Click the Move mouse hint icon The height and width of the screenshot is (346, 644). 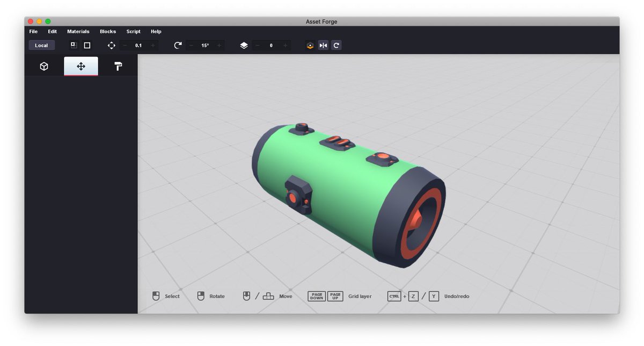[246, 296]
